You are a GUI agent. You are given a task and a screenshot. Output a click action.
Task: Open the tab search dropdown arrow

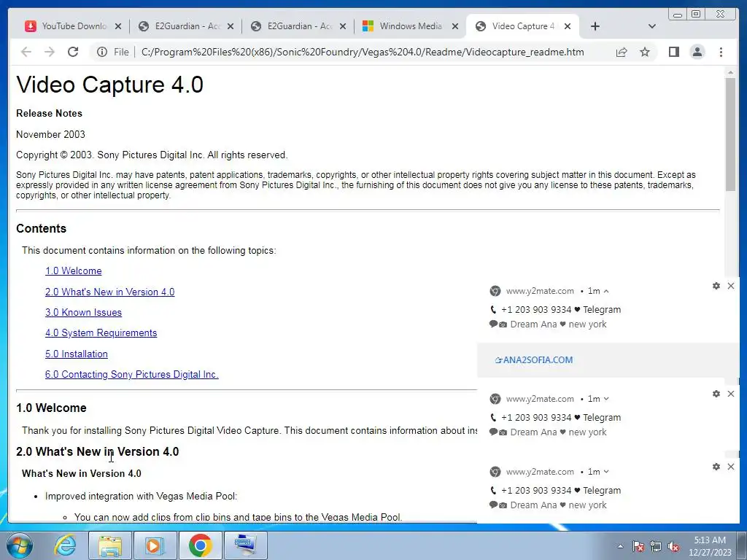click(x=652, y=26)
